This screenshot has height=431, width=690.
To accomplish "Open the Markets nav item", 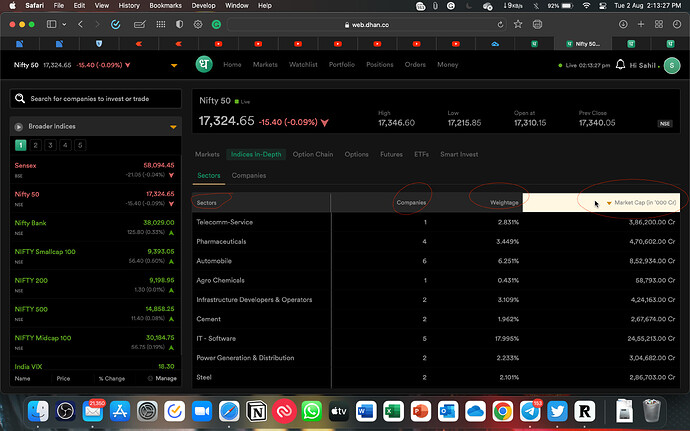I will click(265, 64).
